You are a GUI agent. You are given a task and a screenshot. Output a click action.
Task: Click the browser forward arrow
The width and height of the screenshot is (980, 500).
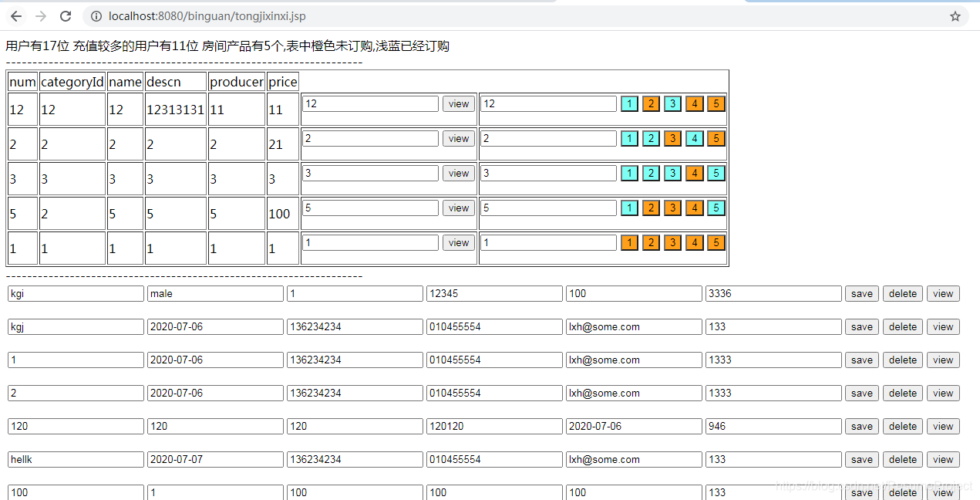pyautogui.click(x=41, y=16)
